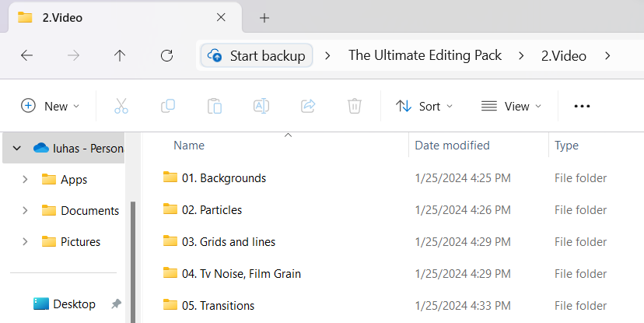Open a new tab with plus button

tap(264, 17)
